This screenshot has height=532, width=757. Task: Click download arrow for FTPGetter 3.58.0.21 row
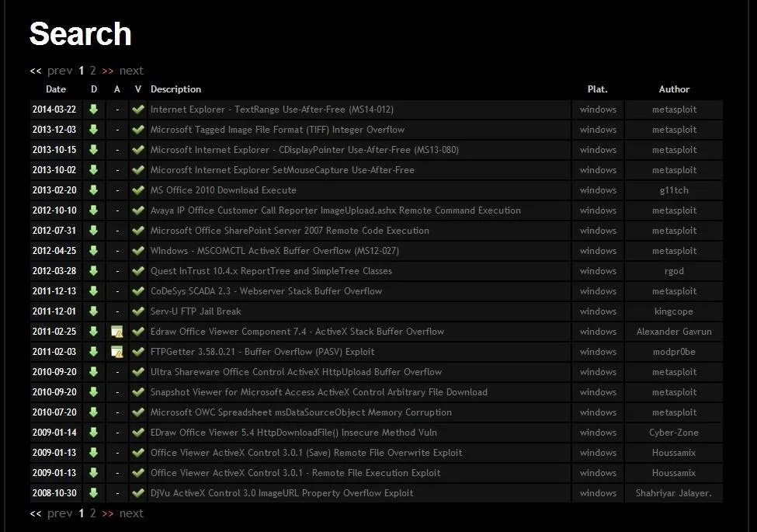click(94, 352)
